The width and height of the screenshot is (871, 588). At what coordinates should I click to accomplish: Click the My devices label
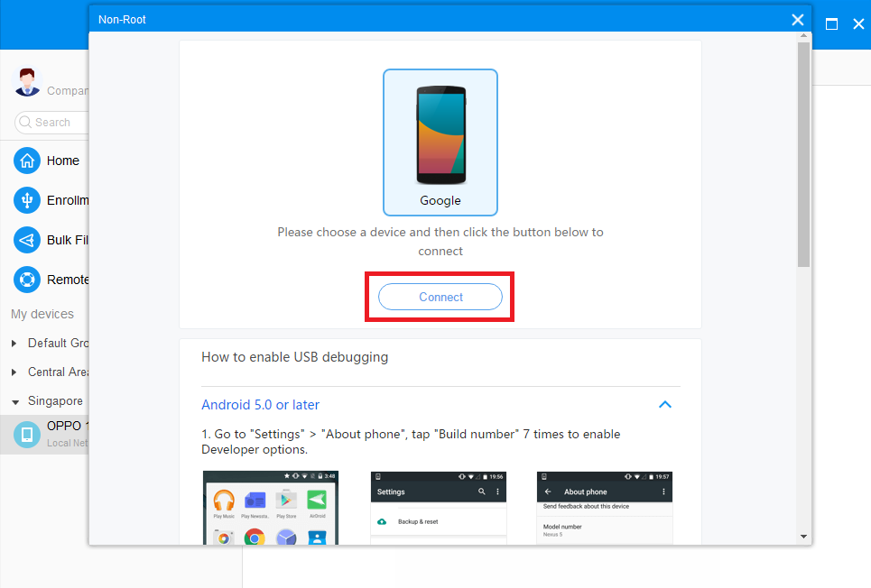point(42,314)
